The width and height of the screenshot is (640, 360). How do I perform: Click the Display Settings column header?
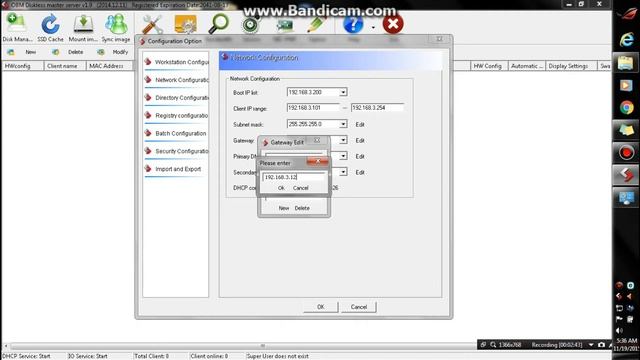tap(571, 66)
